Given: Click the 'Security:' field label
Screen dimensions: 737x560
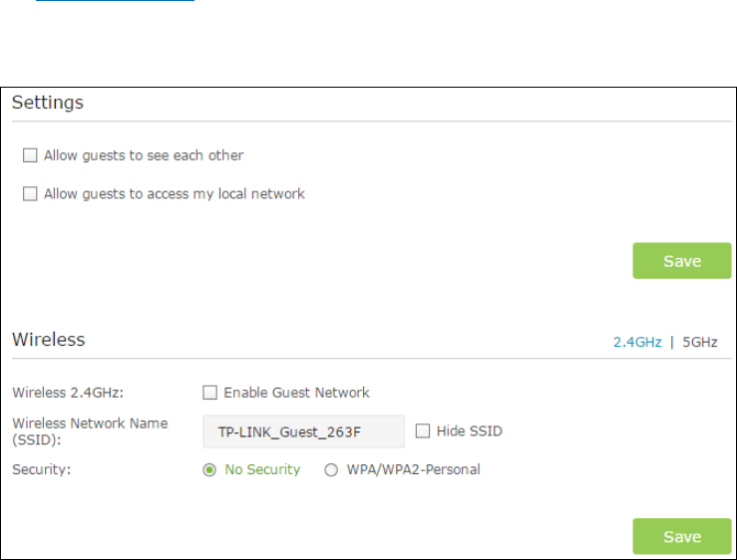Looking at the screenshot, I should coord(41,469).
